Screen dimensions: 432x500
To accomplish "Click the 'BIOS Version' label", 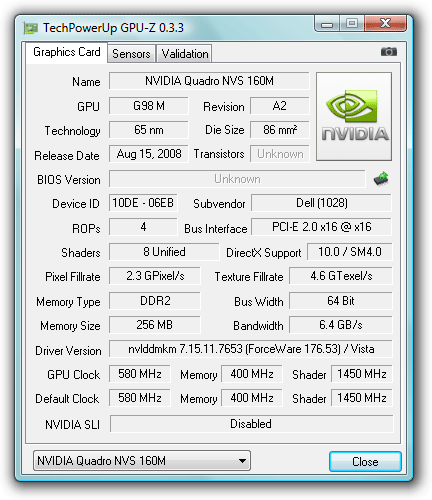I will pyautogui.click(x=69, y=180).
